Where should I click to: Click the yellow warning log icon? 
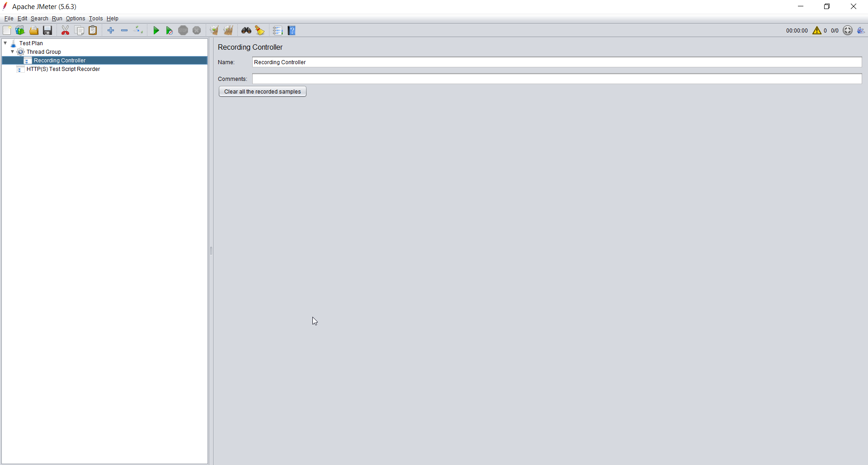(816, 30)
